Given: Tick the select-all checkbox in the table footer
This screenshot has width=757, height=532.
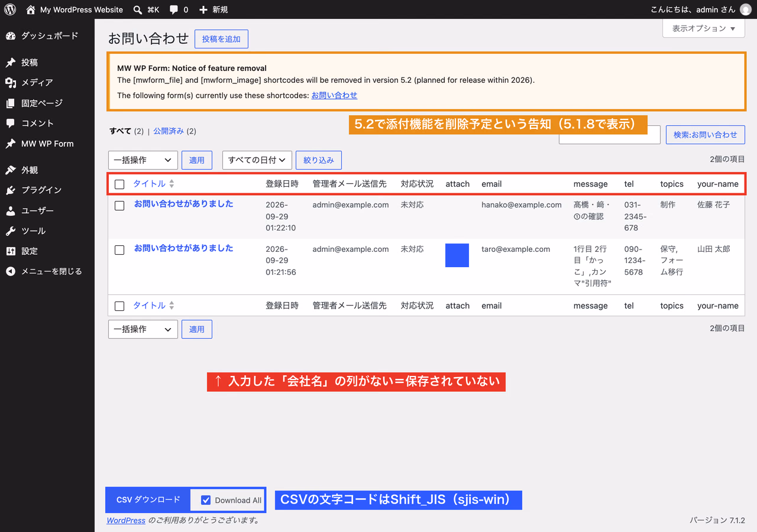Looking at the screenshot, I should point(119,306).
